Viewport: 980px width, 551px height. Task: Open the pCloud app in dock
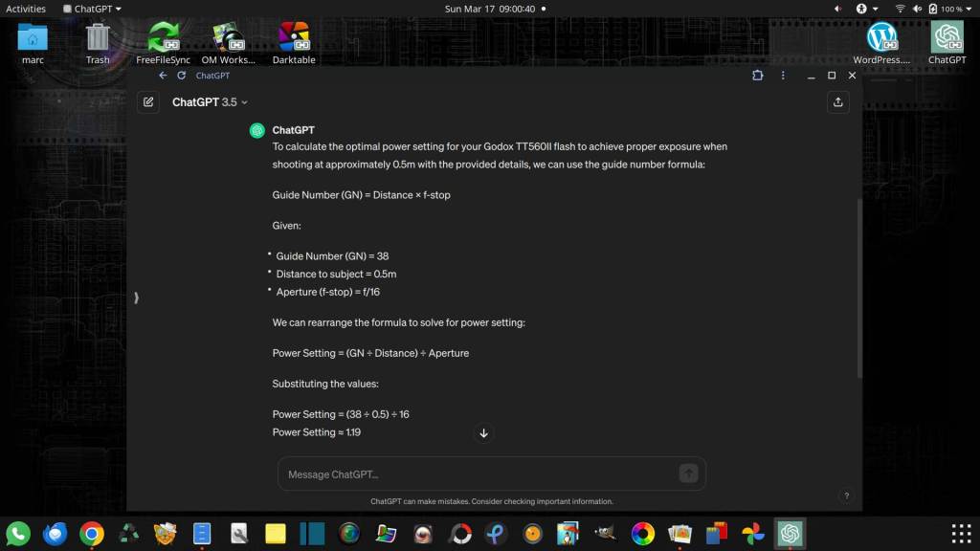pos(497,534)
